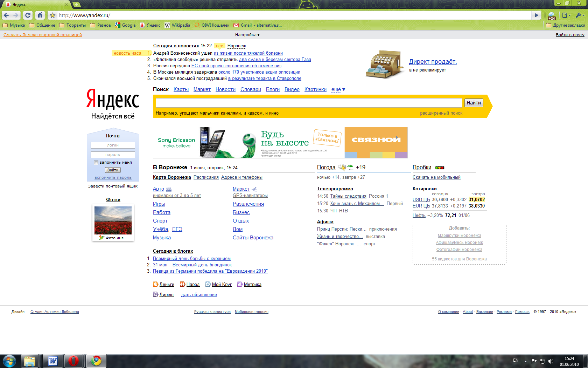Screen dimensions: 588x368
Task: Click the volume icon in system tray
Action: (x=551, y=361)
